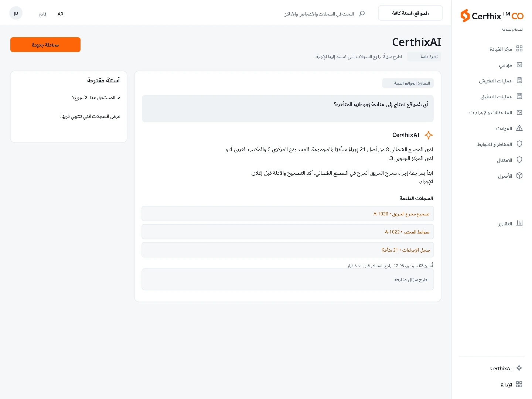This screenshot has height=399, width=532.
Task: Change theme with the فاتح option
Action: click(42, 14)
